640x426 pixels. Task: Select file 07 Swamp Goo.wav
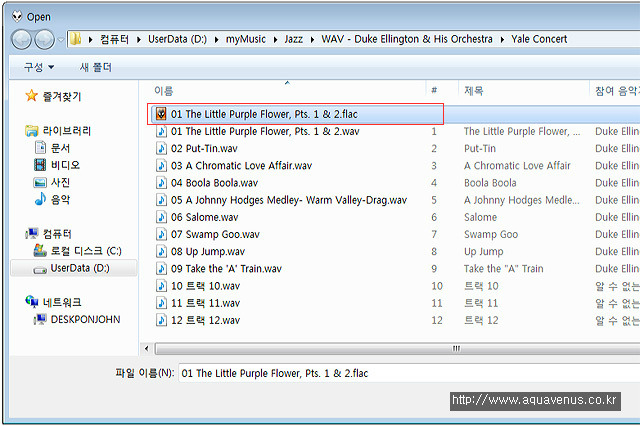(215, 234)
